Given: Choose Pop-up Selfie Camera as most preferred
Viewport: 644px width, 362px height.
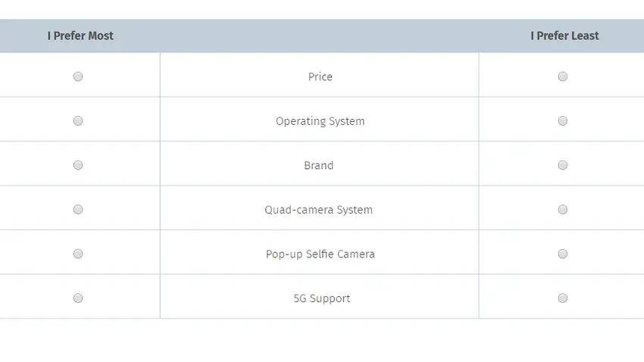Looking at the screenshot, I should click(x=78, y=254).
